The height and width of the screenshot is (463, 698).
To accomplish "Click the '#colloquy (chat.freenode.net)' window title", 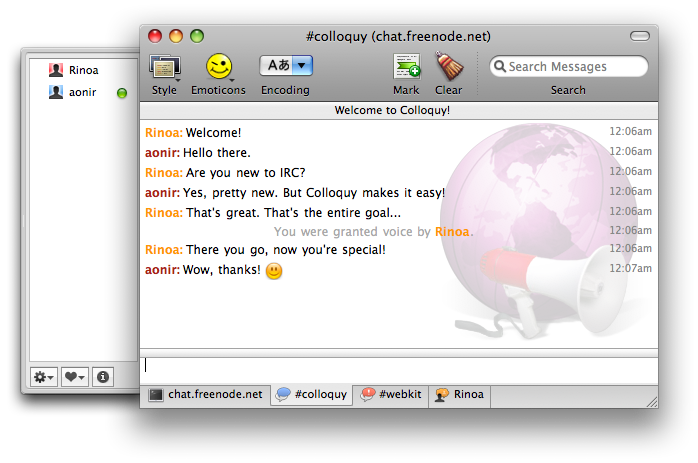I will tap(398, 37).
